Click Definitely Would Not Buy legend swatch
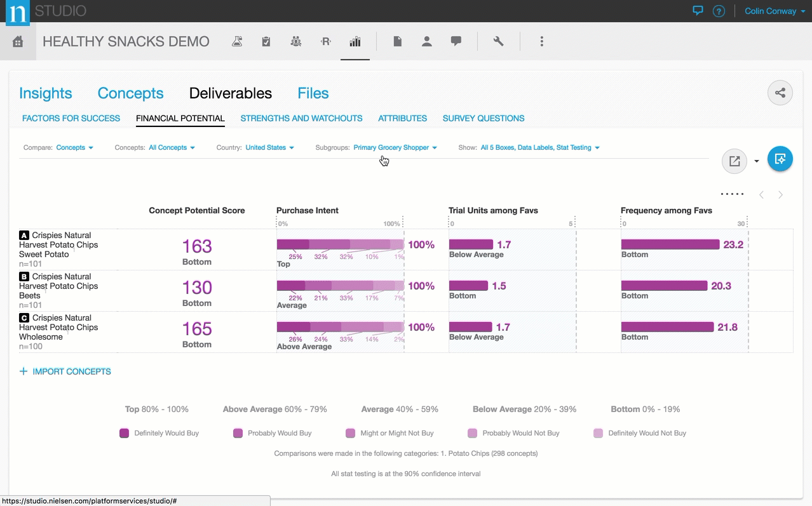 click(598, 433)
